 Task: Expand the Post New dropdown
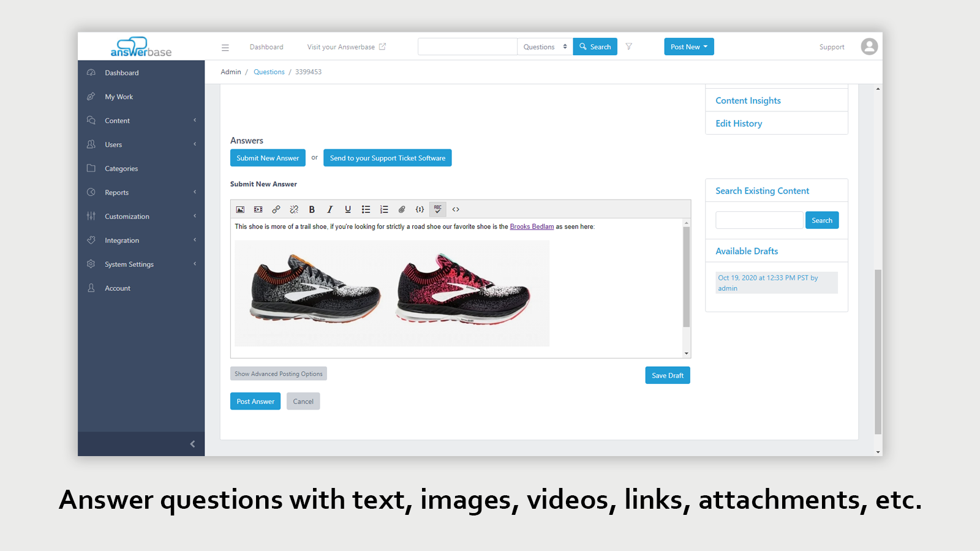pyautogui.click(x=688, y=46)
